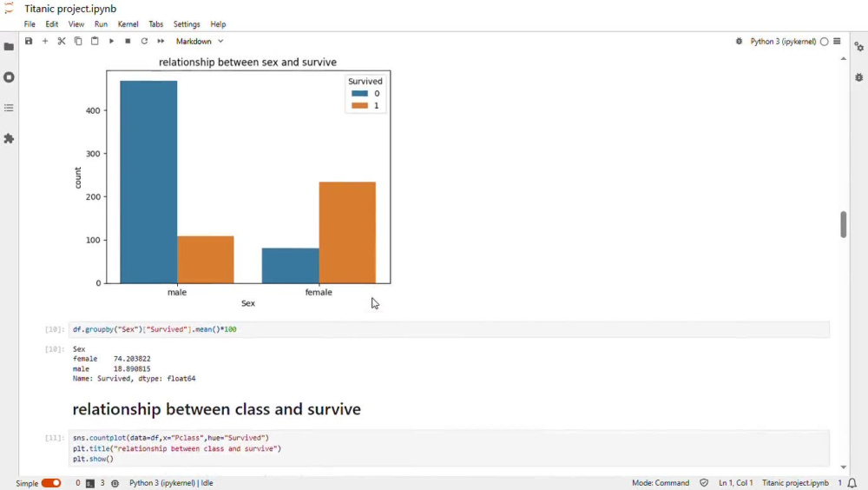The width and height of the screenshot is (868, 490).
Task: Paste cell from the clipboard icon
Action: pyautogui.click(x=95, y=41)
